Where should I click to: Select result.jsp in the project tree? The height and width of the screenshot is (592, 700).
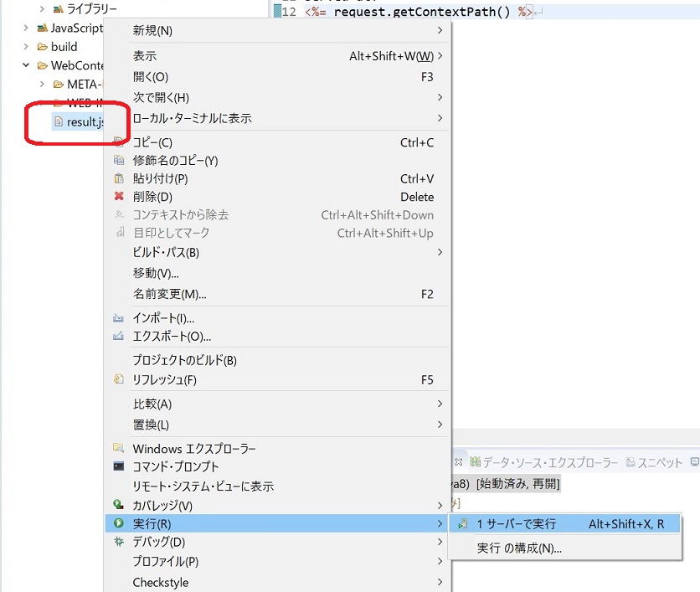coord(79,121)
